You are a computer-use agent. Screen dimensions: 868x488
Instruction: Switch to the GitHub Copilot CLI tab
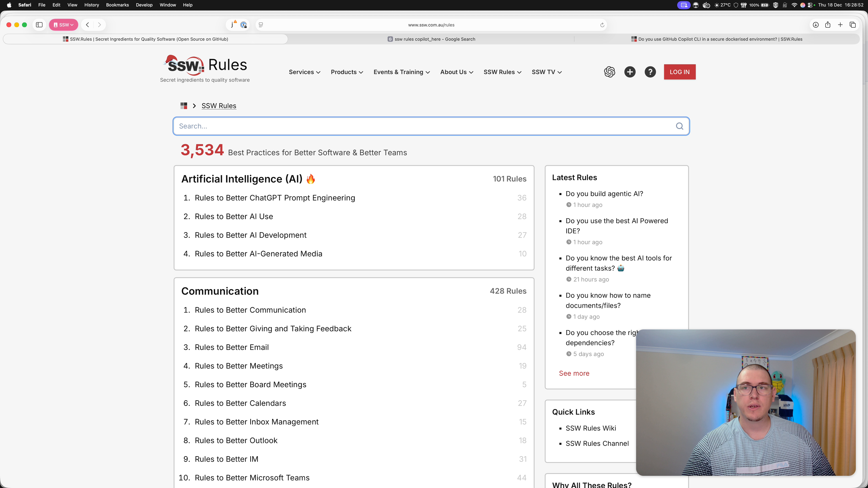coord(717,39)
